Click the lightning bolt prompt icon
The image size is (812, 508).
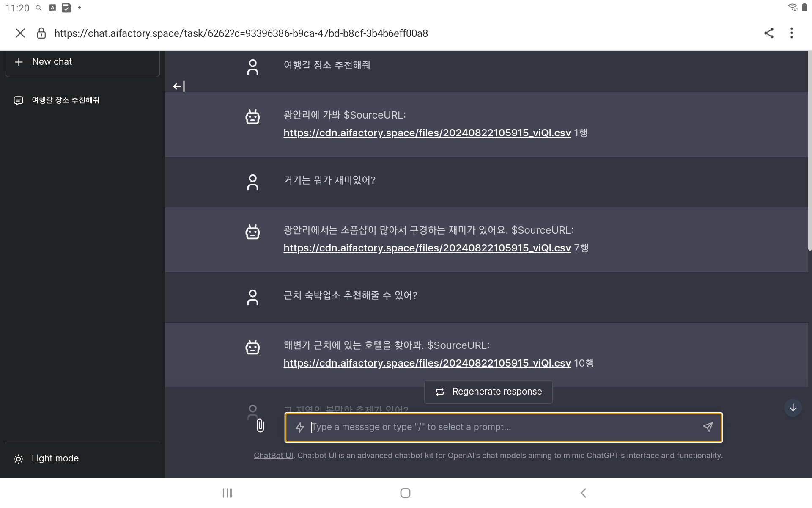[x=300, y=427]
